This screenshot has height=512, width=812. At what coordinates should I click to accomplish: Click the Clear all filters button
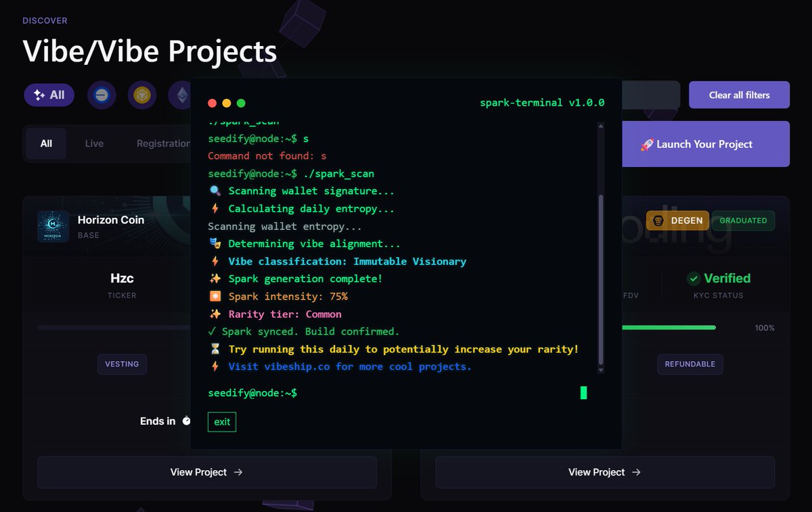tap(739, 95)
